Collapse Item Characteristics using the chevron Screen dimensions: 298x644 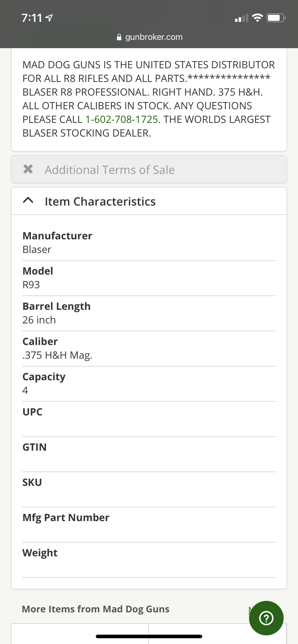(28, 201)
